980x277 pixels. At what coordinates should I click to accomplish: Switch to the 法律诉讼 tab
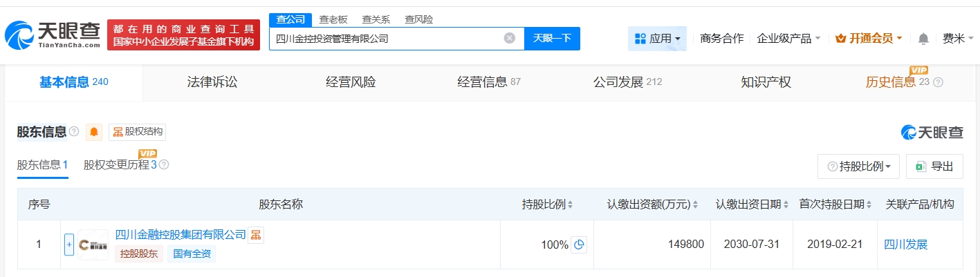[212, 82]
